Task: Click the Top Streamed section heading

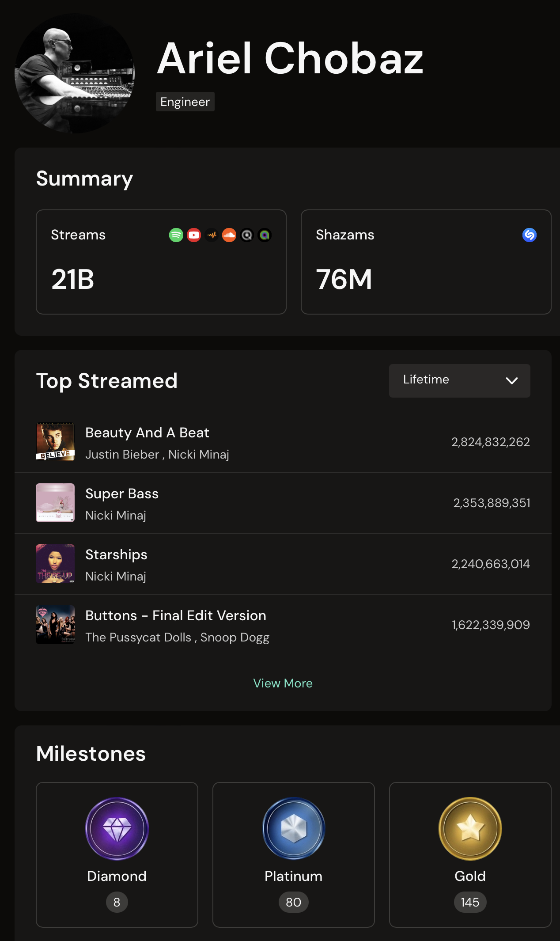Action: click(x=107, y=381)
